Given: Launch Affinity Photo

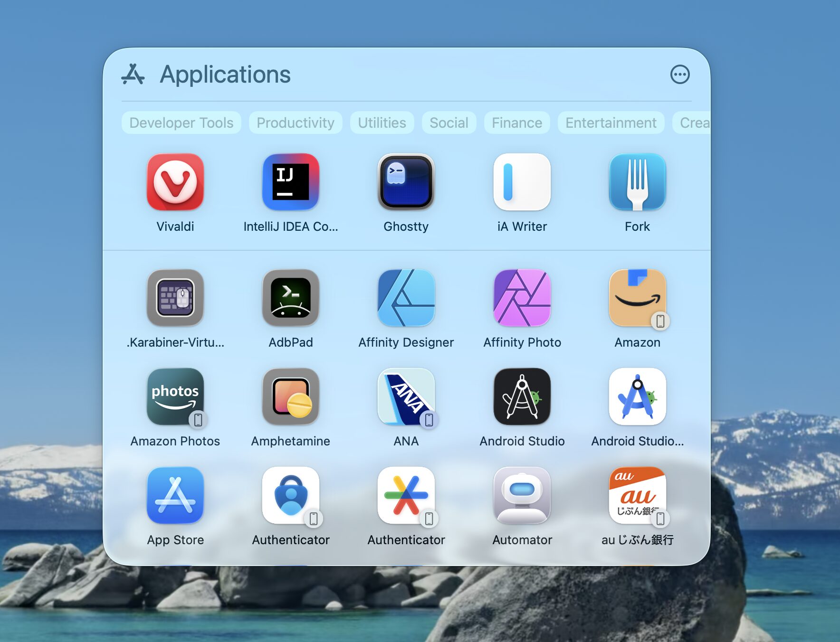Looking at the screenshot, I should (x=522, y=298).
